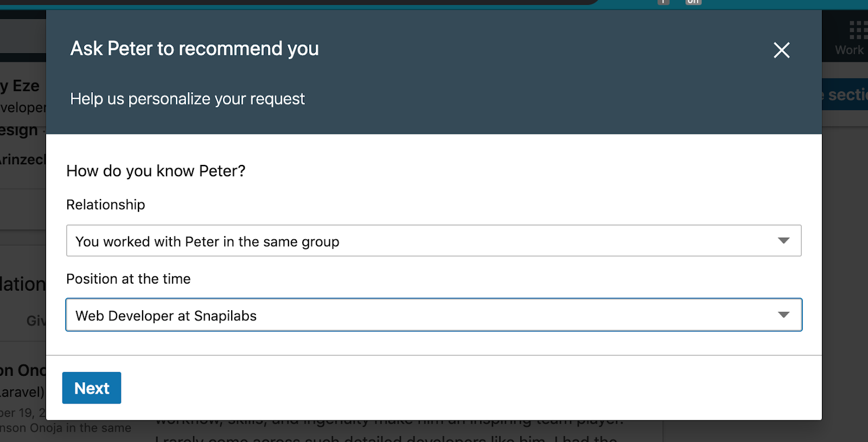Image resolution: width=868 pixels, height=442 pixels.
Task: Open the Relationship combo box
Action: [423, 241]
